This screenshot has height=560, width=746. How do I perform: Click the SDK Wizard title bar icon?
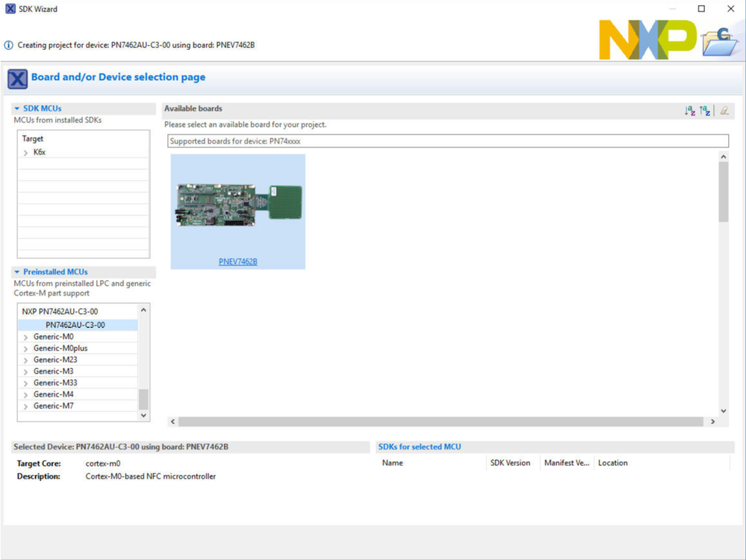10,8
